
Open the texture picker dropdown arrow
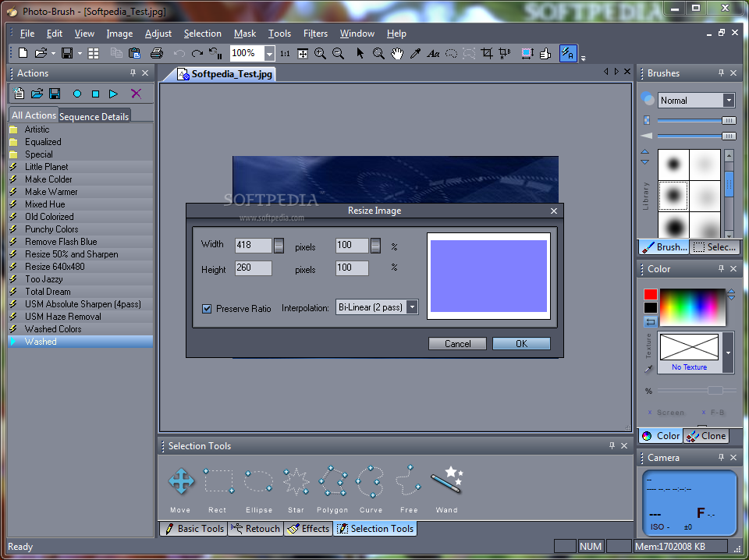coord(728,353)
